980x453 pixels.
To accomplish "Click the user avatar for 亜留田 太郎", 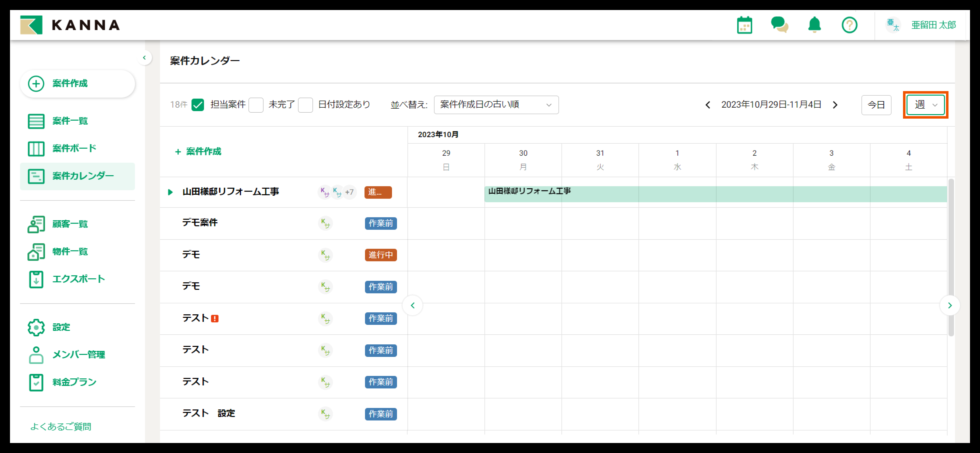I will point(892,25).
